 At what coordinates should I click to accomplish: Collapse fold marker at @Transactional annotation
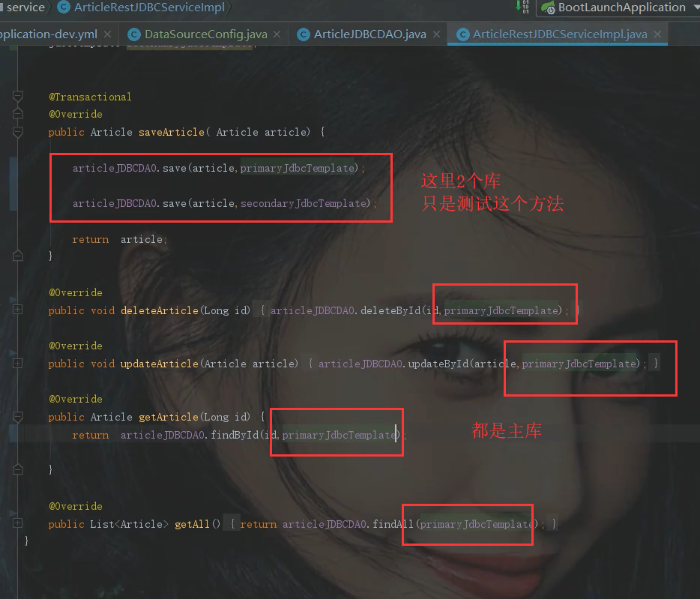click(18, 96)
